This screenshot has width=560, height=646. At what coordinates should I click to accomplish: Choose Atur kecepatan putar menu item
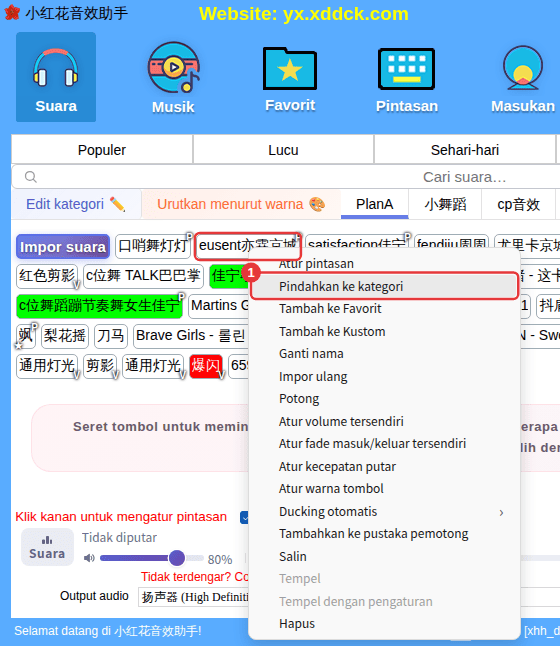tap(384, 466)
